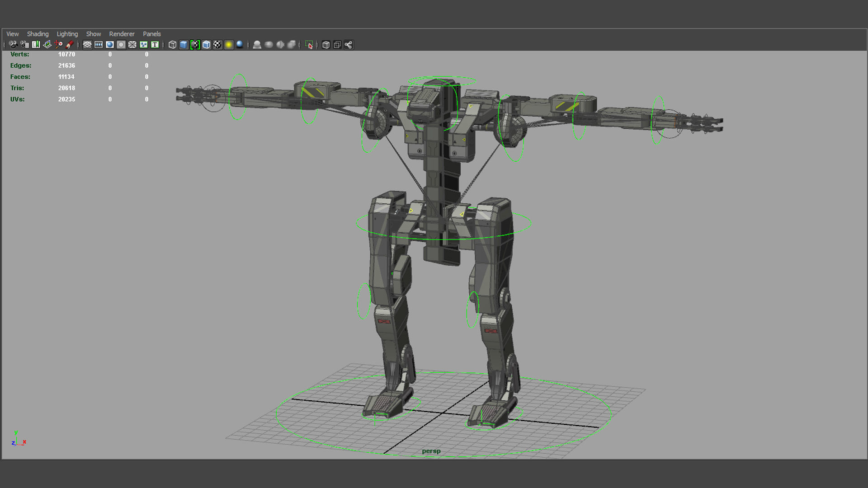Open the Renderer menu

pyautogui.click(x=122, y=34)
